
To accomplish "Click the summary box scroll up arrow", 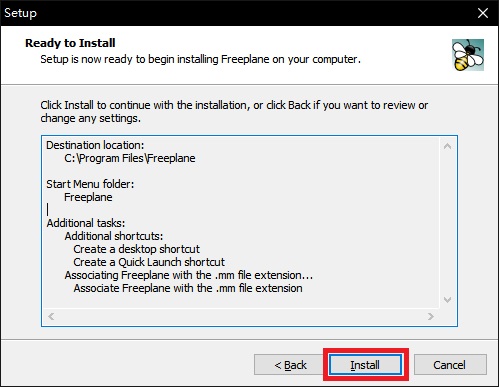I will pos(448,146).
